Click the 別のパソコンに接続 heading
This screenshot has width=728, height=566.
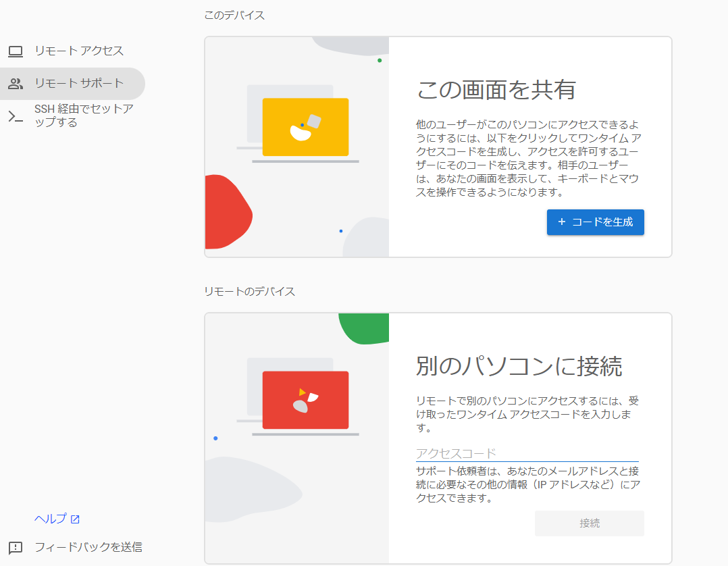(x=519, y=366)
